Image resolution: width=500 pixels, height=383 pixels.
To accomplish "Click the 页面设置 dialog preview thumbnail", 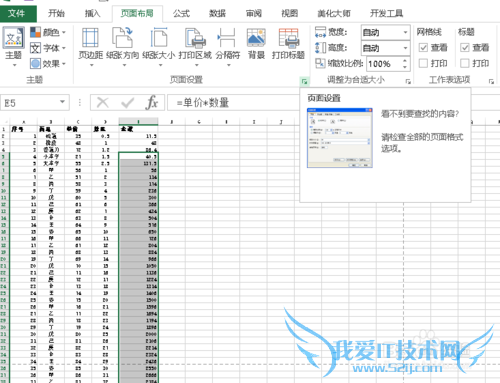I will tap(340, 138).
